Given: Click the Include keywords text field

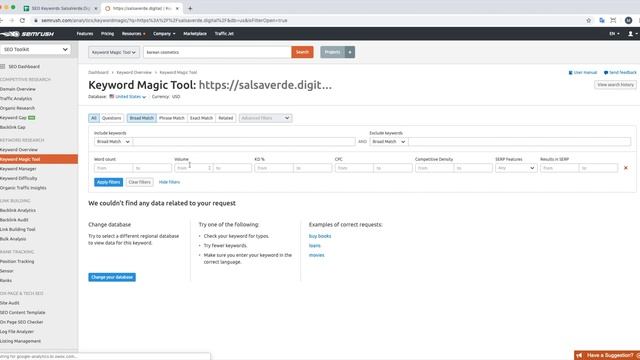Looking at the screenshot, I should [244, 142].
